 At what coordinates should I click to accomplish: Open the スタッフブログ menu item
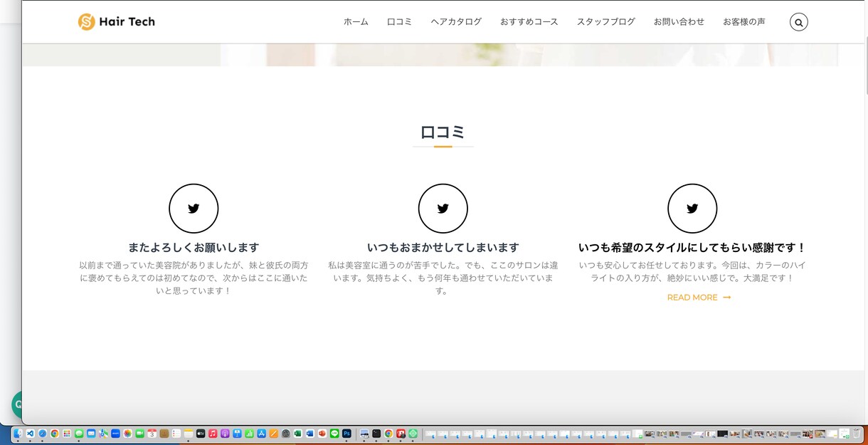tap(606, 22)
